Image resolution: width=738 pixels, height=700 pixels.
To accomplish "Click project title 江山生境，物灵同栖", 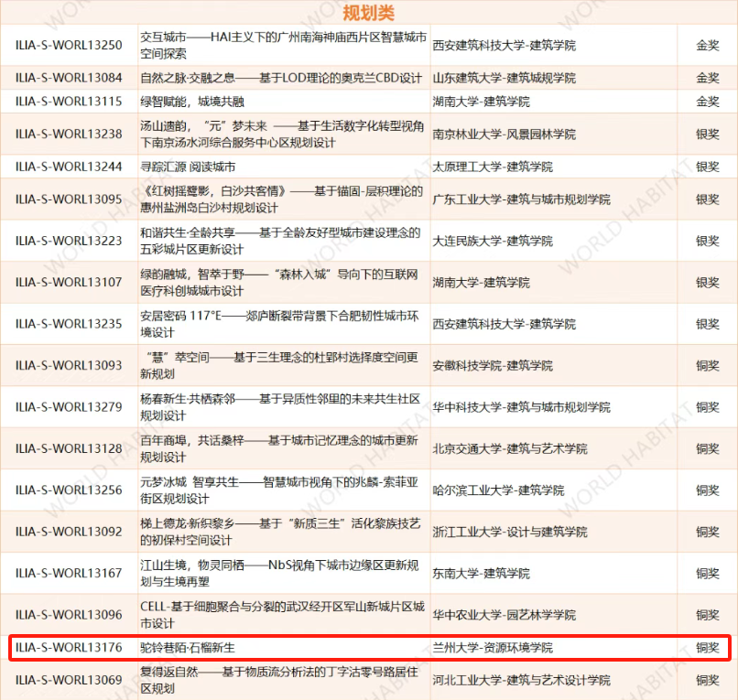I will pos(279,573).
